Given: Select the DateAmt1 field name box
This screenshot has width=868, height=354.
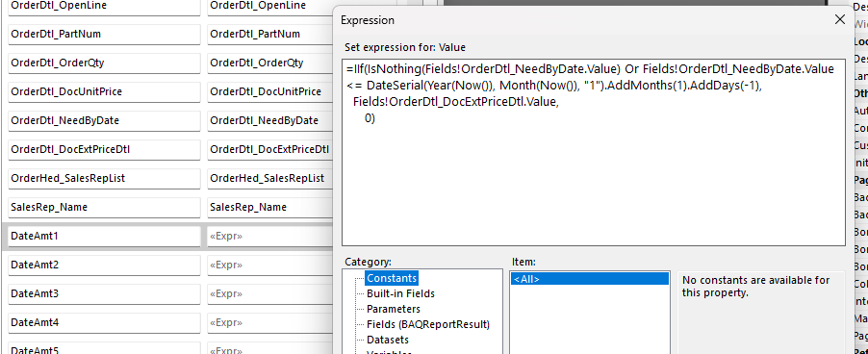Looking at the screenshot, I should (x=104, y=237).
